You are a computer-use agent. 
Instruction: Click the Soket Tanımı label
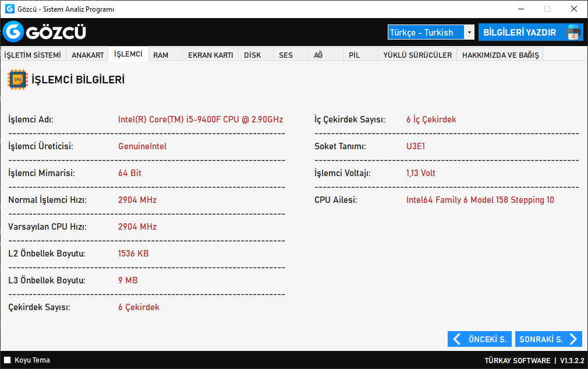[x=340, y=146]
